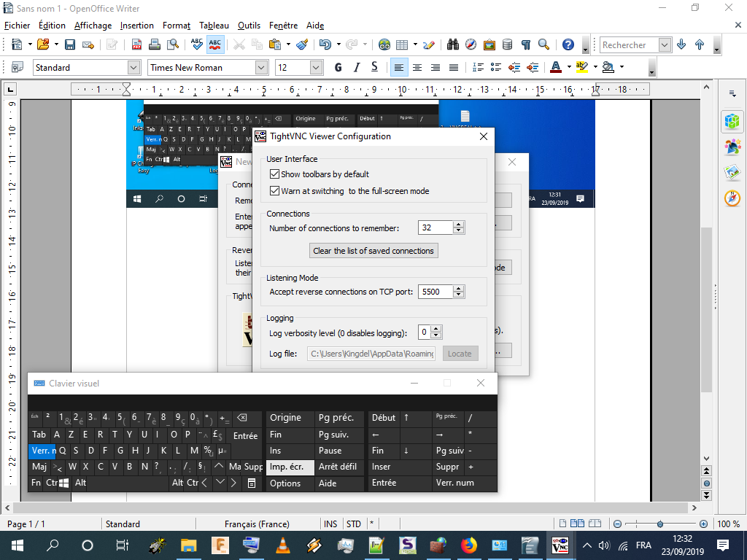Open the Page Preview icon
The image size is (747, 560).
pos(172,44)
